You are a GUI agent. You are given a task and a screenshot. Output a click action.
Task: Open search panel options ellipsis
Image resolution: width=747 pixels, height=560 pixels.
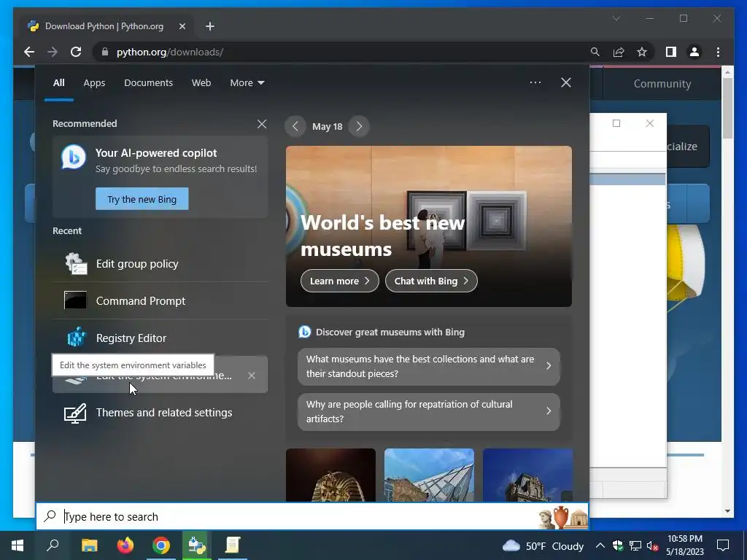[535, 82]
